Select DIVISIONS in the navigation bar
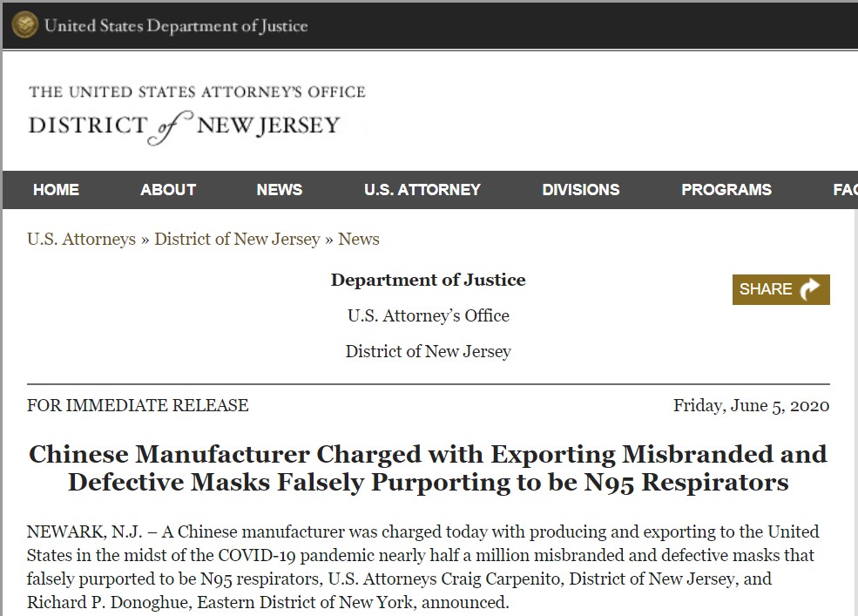 pyautogui.click(x=581, y=190)
